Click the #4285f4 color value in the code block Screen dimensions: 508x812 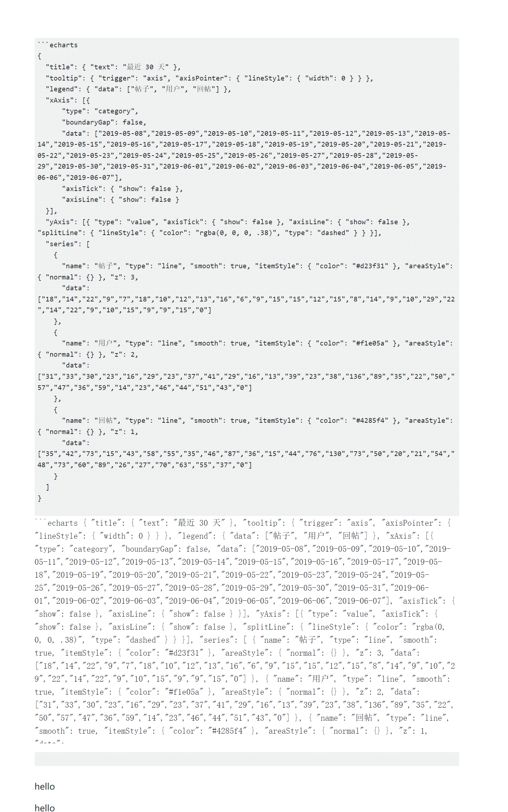coord(370,420)
